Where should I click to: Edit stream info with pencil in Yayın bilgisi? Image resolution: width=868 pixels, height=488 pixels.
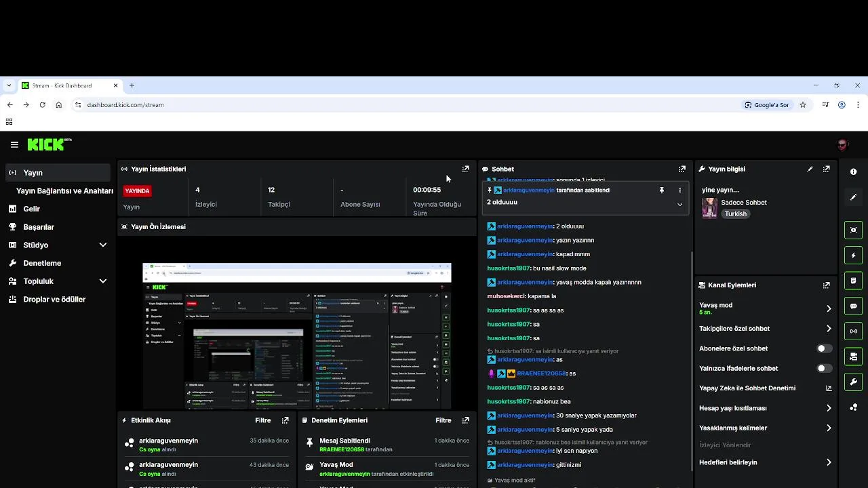pos(810,169)
